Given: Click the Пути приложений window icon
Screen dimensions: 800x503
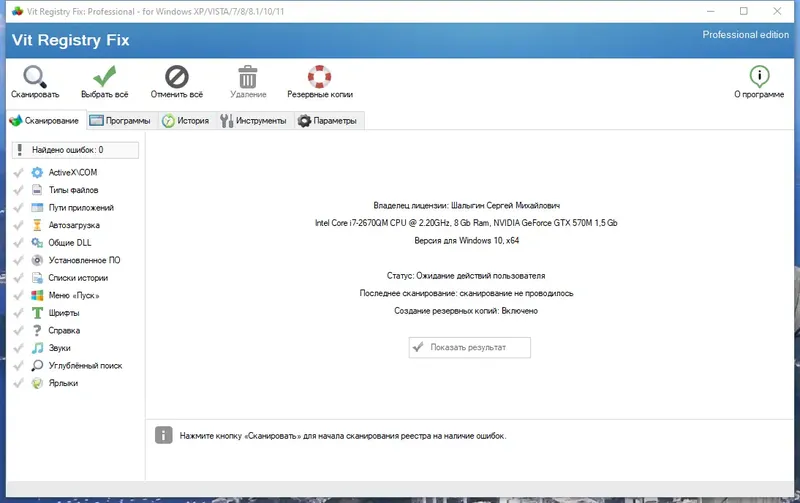Looking at the screenshot, I should click(x=37, y=208).
